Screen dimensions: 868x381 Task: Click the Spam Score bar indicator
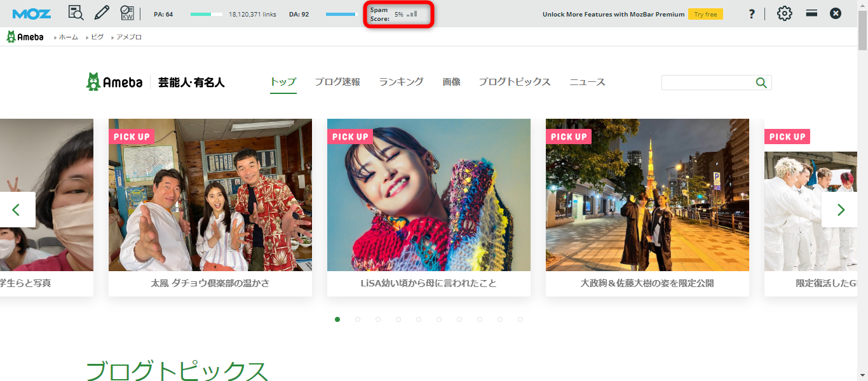coord(412,13)
